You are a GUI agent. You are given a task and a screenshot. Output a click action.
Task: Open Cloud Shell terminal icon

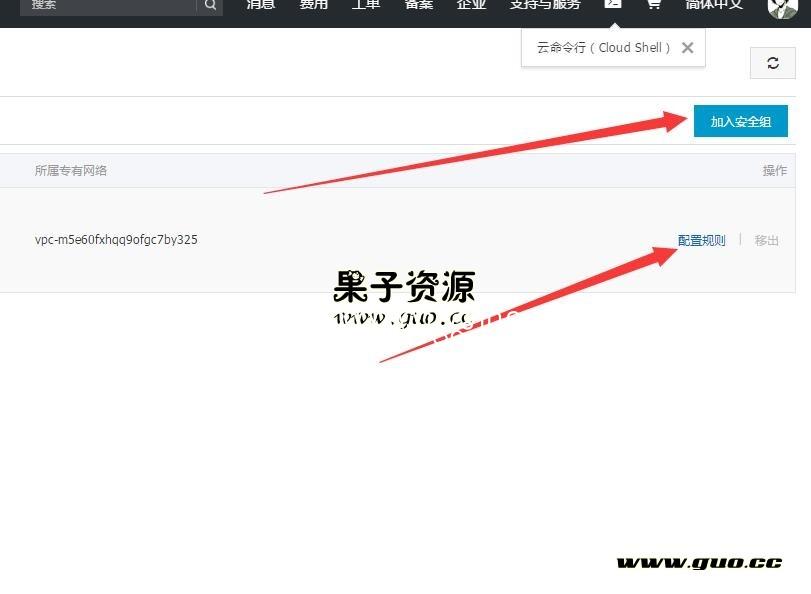[x=612, y=4]
